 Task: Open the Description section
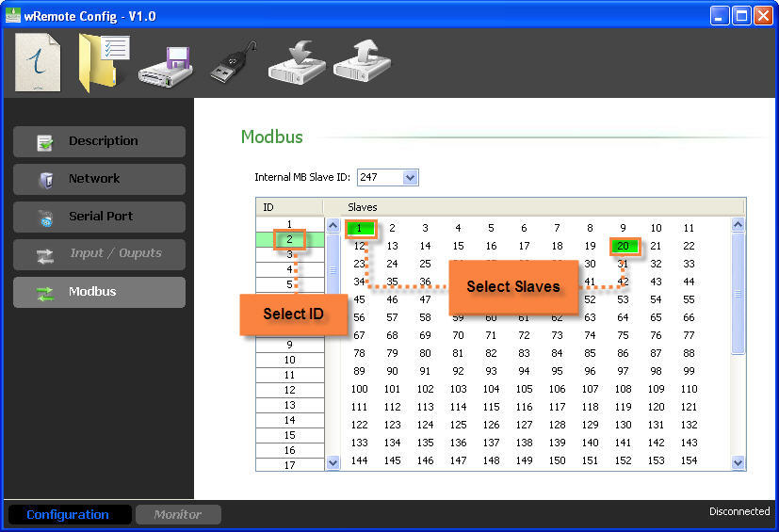99,141
